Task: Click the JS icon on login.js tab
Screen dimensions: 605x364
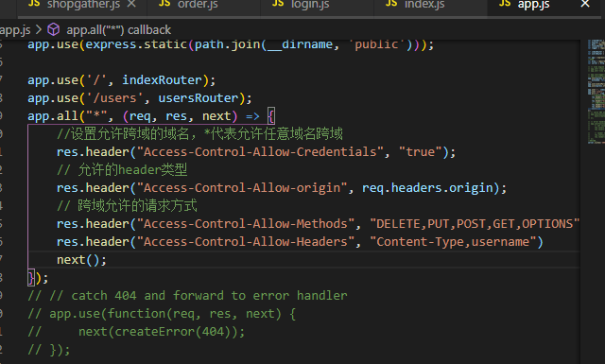Action: (x=278, y=4)
